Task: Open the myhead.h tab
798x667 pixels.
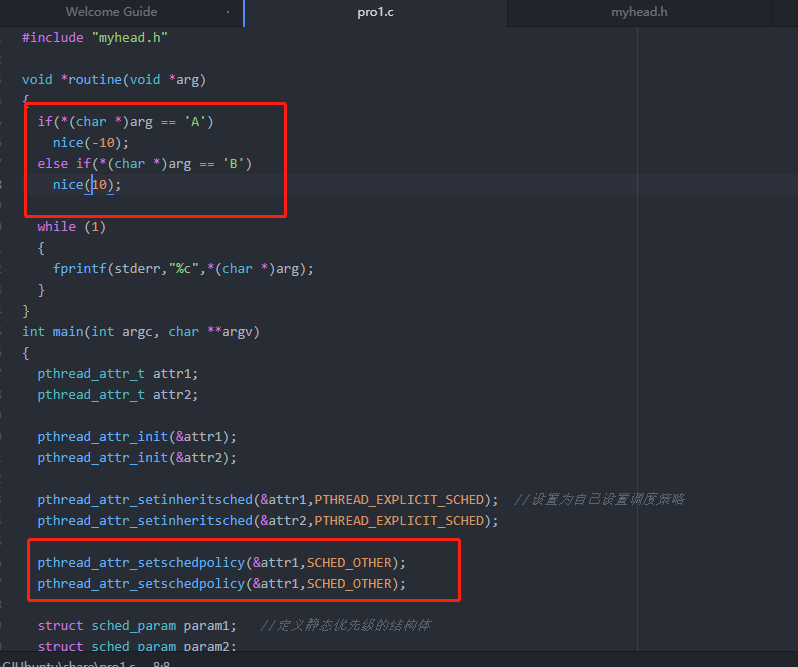Action: point(639,12)
